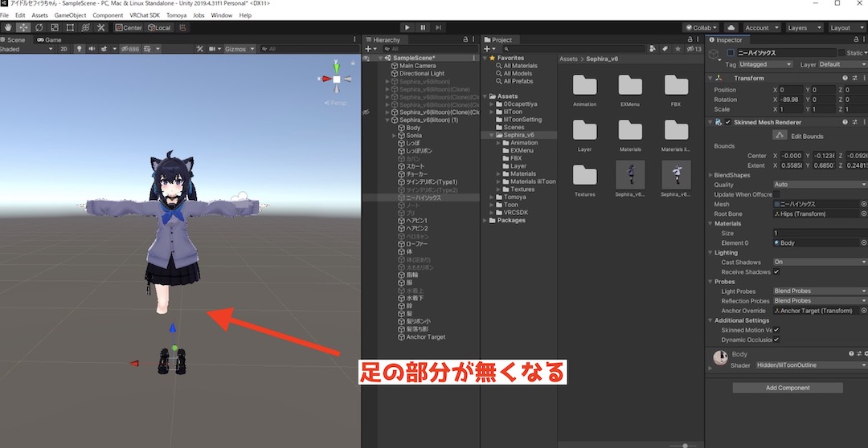Toggle scene lighting bulb icon
This screenshot has height=448, width=868.
click(79, 49)
